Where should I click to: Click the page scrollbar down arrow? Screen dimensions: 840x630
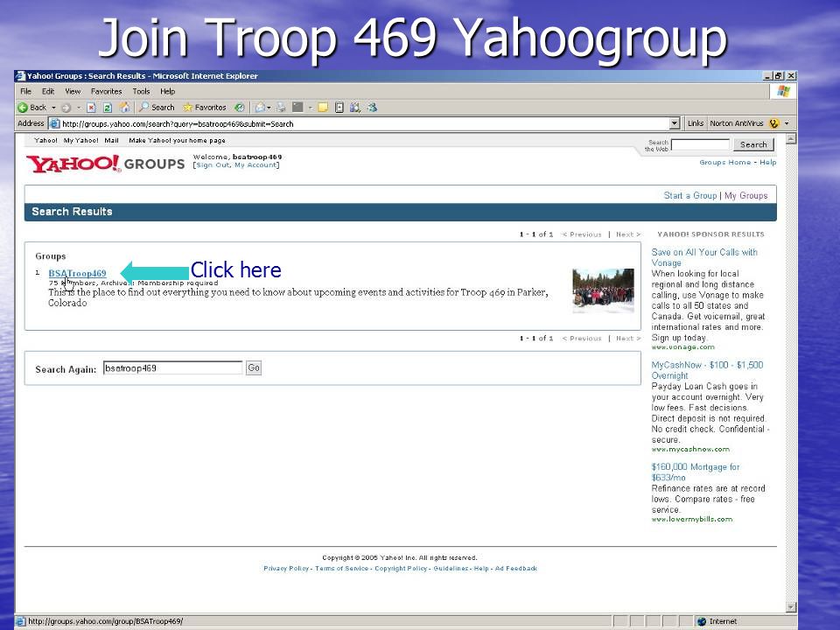point(791,607)
